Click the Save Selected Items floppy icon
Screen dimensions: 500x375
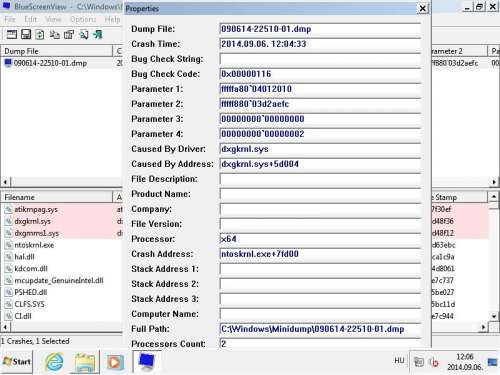(26, 34)
